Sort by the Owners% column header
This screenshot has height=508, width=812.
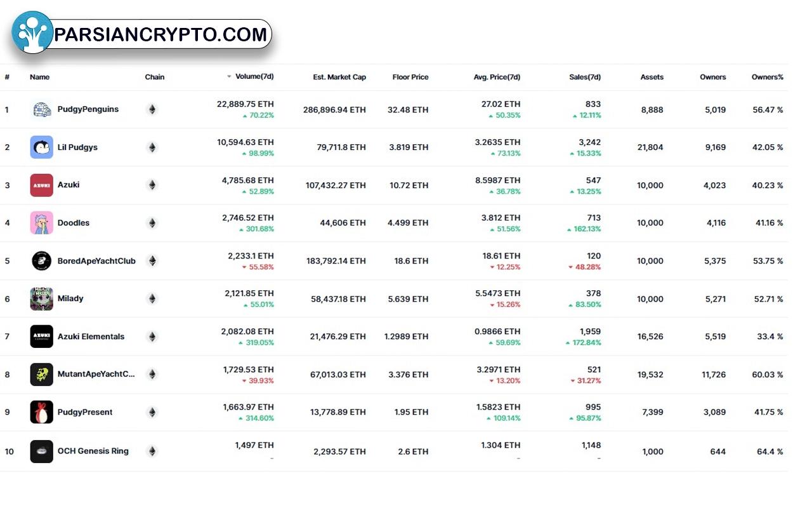pyautogui.click(x=768, y=77)
